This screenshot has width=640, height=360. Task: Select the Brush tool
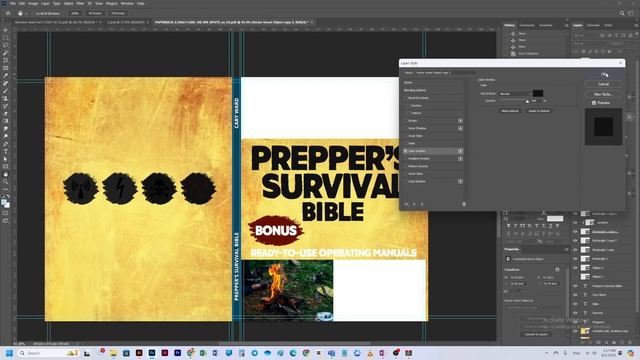pyautogui.click(x=5, y=91)
